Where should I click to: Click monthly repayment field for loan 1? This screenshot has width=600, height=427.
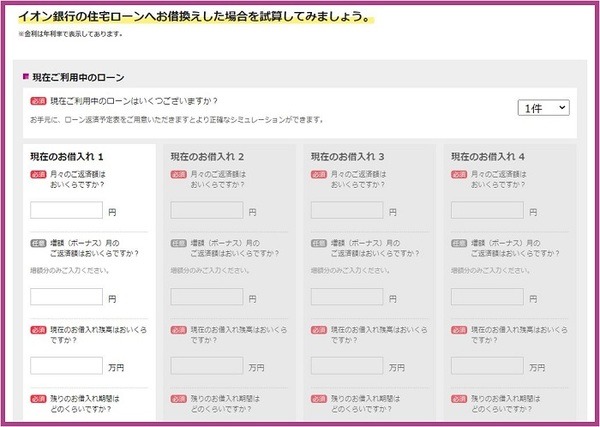[x=67, y=210]
